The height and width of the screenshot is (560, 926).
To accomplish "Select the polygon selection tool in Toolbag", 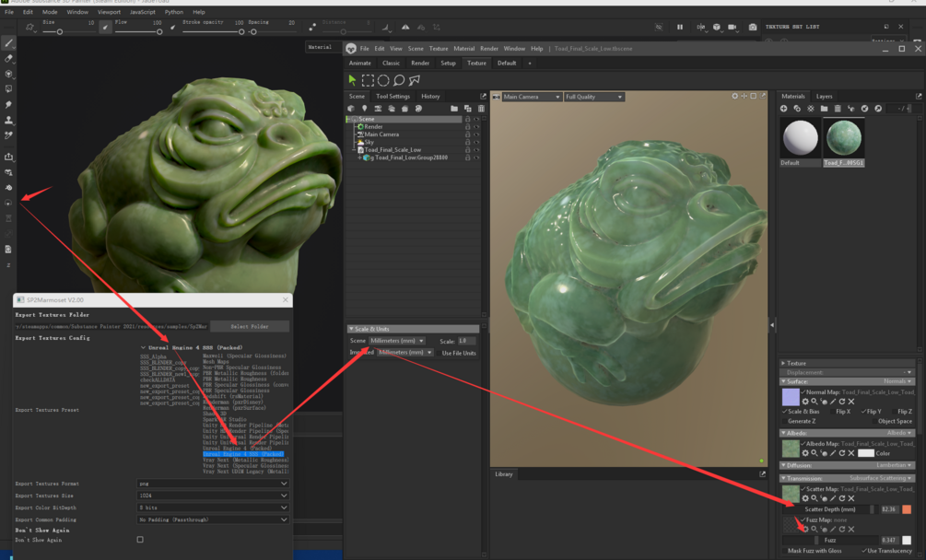I will 415,79.
